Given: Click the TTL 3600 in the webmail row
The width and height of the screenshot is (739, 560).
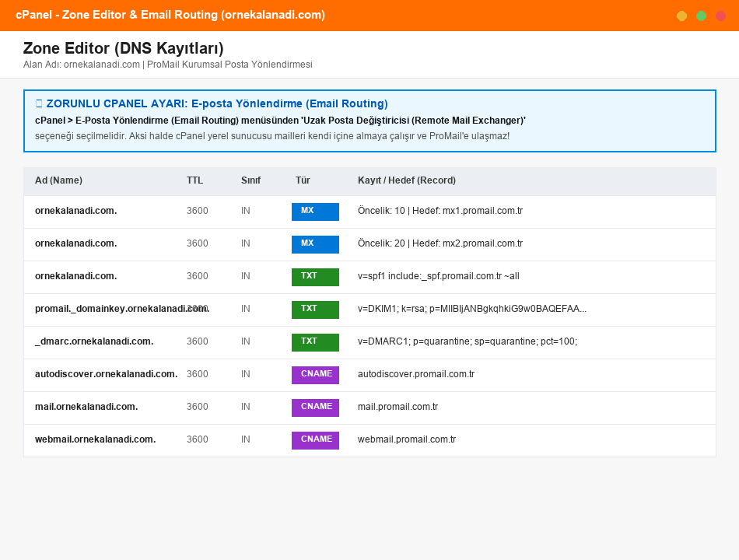Looking at the screenshot, I should point(197,439).
